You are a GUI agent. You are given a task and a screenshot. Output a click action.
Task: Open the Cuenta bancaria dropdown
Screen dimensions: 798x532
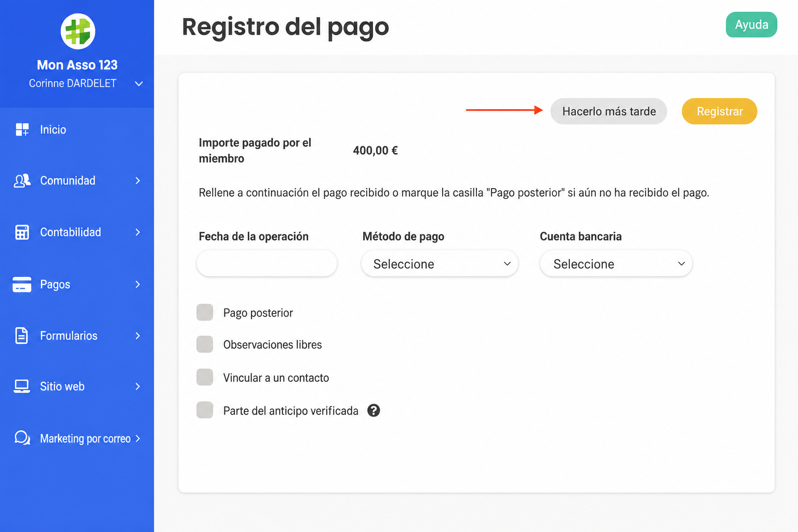(x=616, y=263)
